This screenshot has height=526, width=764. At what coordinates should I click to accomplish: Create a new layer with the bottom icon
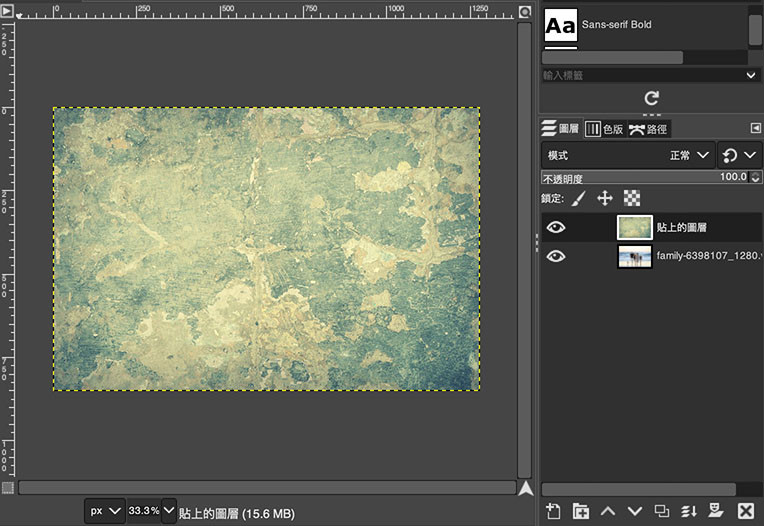[553, 511]
